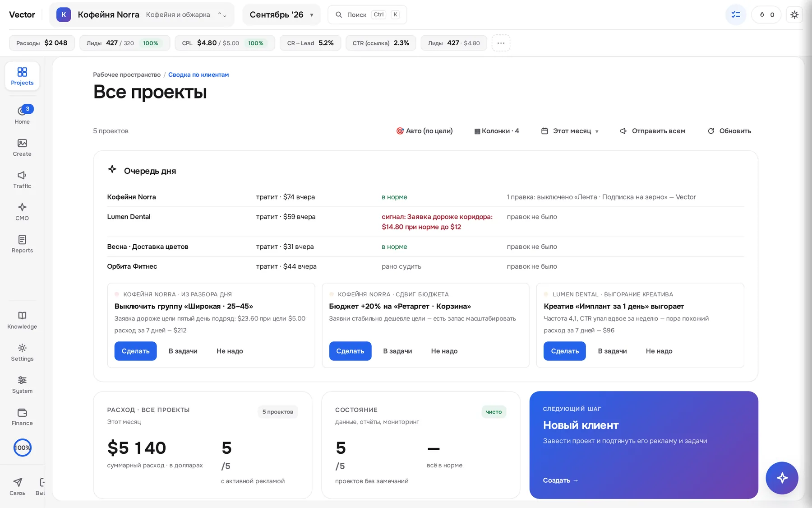Image resolution: width=812 pixels, height=508 pixels.
Task: Click the calendar icon next to Этот месяц
Action: point(544,131)
